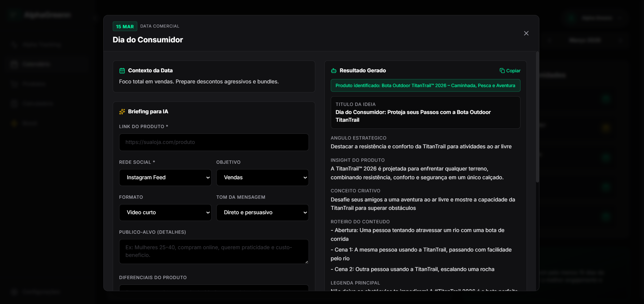Click the Contexto da Data description text
The width and height of the screenshot is (644, 304).
pos(199,82)
